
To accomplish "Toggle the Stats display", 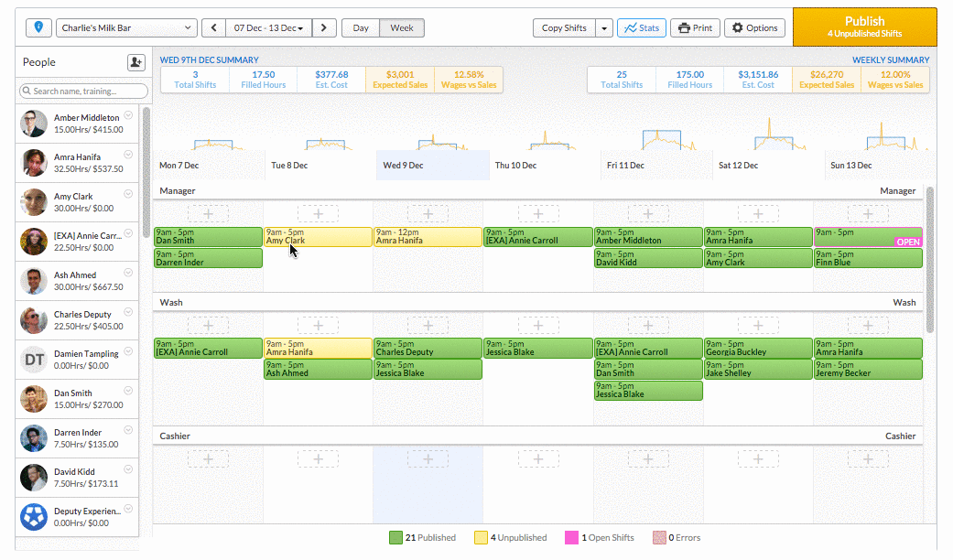I will pos(641,27).
